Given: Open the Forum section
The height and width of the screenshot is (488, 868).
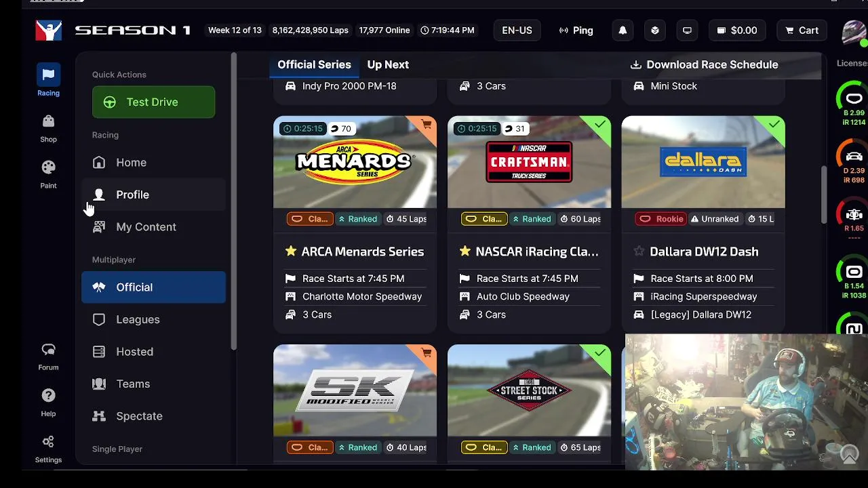Looking at the screenshot, I should pos(48,356).
